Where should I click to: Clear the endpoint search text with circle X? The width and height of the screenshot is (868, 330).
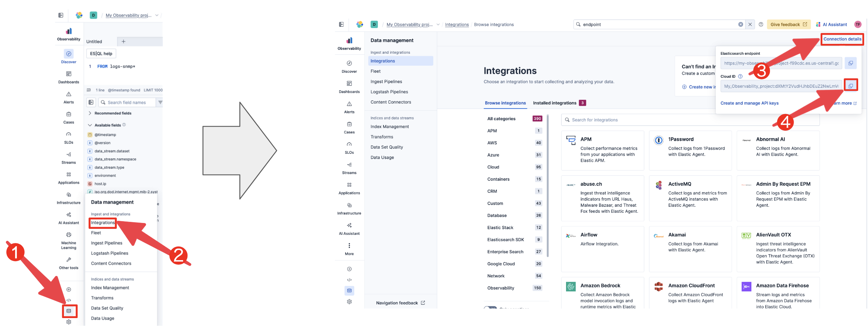click(x=741, y=24)
